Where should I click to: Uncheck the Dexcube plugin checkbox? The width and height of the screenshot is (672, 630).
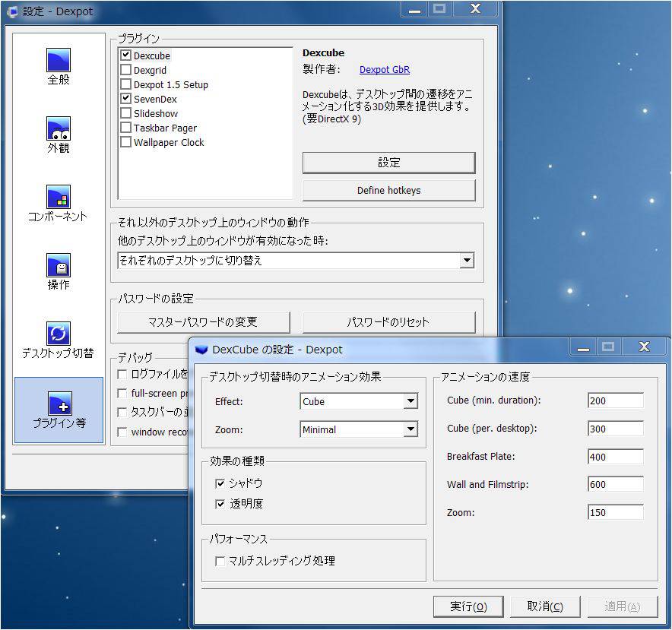125,55
